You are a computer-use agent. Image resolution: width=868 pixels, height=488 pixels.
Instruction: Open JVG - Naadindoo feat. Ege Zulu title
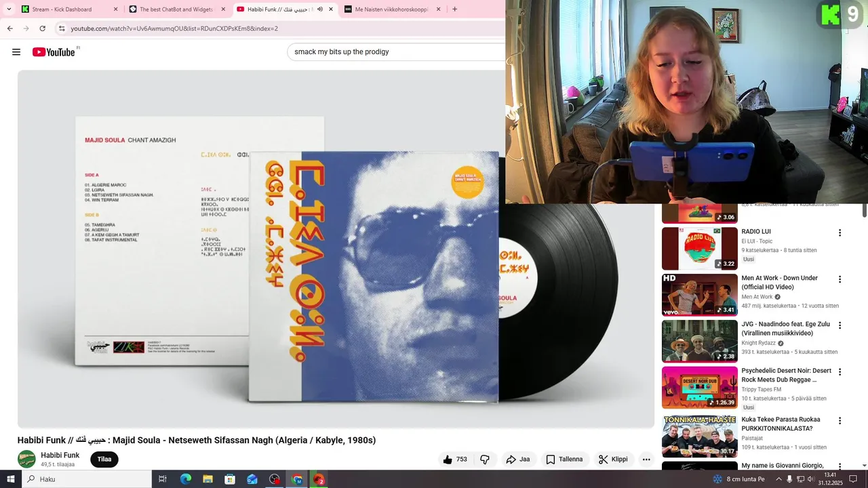pos(785,329)
